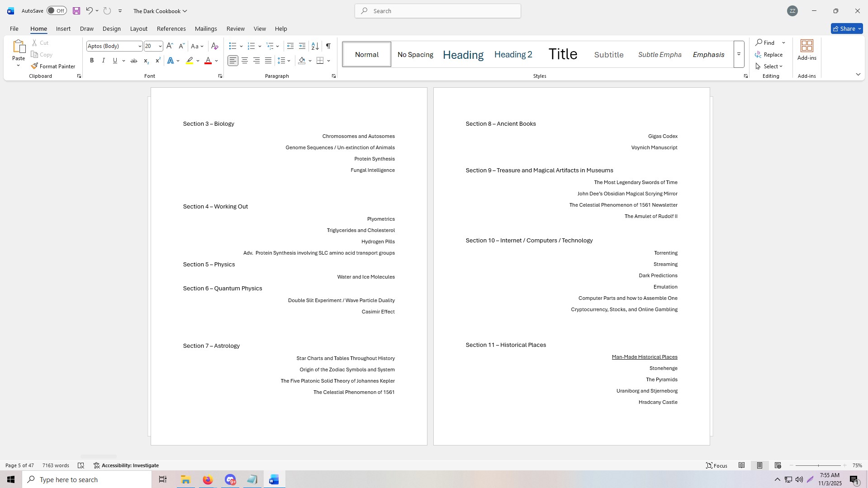
Task: Click Accessibility: Investigate in status bar
Action: click(x=126, y=465)
